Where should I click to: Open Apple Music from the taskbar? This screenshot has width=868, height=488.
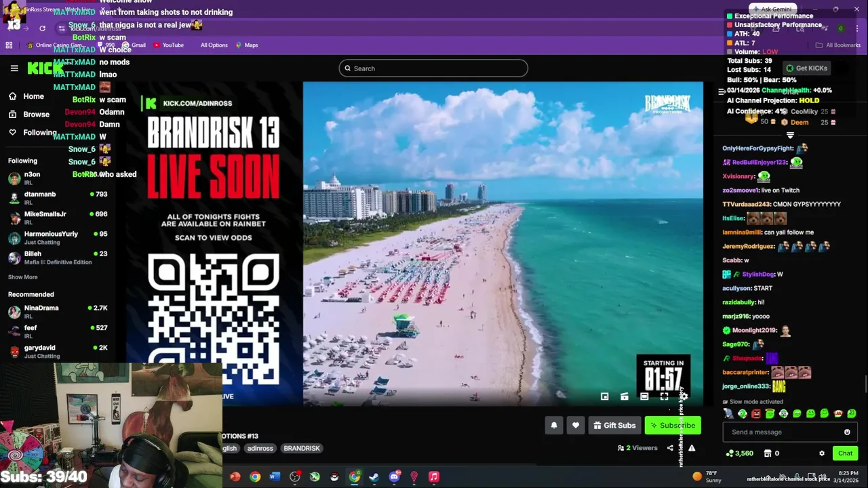pyautogui.click(x=434, y=477)
